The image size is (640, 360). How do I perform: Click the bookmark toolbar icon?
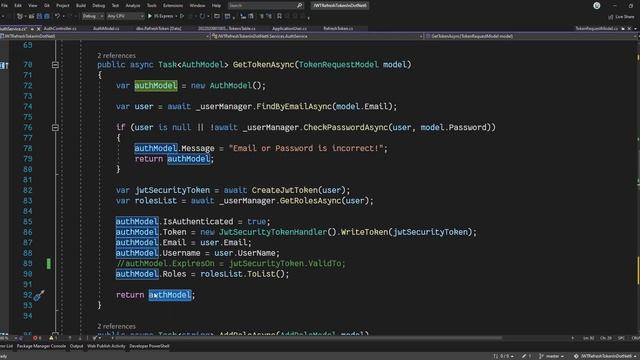tap(279, 16)
